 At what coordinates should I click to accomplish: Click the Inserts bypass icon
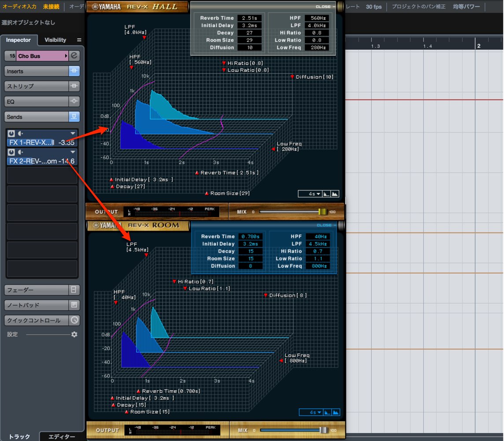pos(74,71)
